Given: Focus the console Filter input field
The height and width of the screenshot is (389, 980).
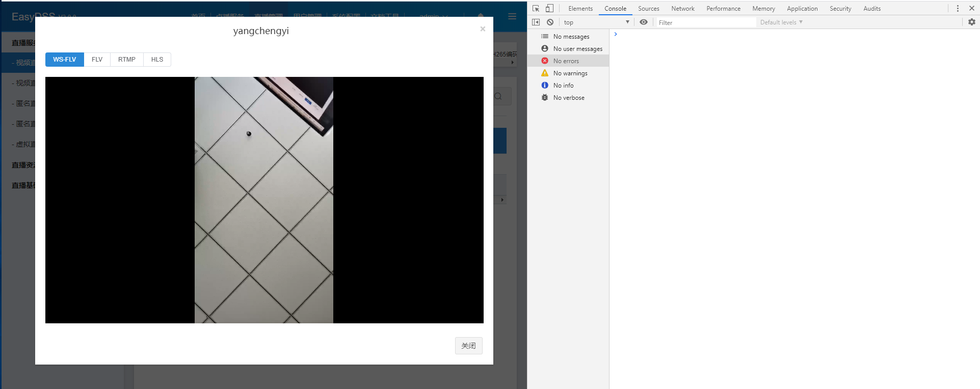Looking at the screenshot, I should pos(706,22).
